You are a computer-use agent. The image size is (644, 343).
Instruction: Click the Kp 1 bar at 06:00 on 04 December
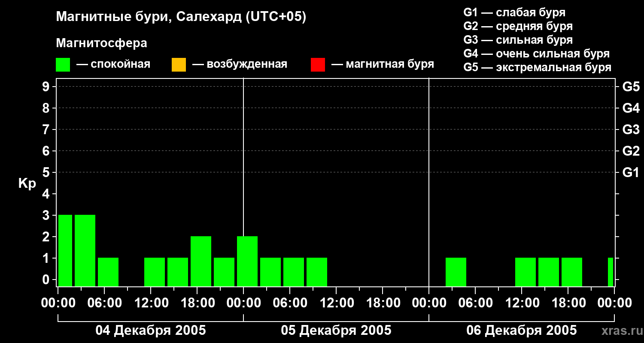(x=108, y=272)
